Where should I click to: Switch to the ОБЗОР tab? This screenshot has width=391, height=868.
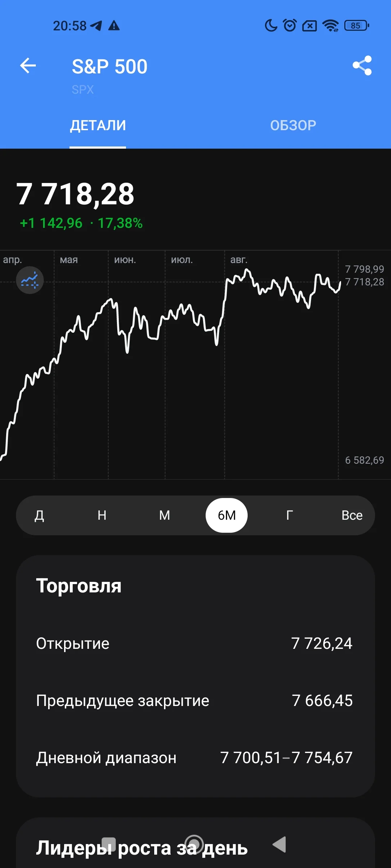point(293,125)
